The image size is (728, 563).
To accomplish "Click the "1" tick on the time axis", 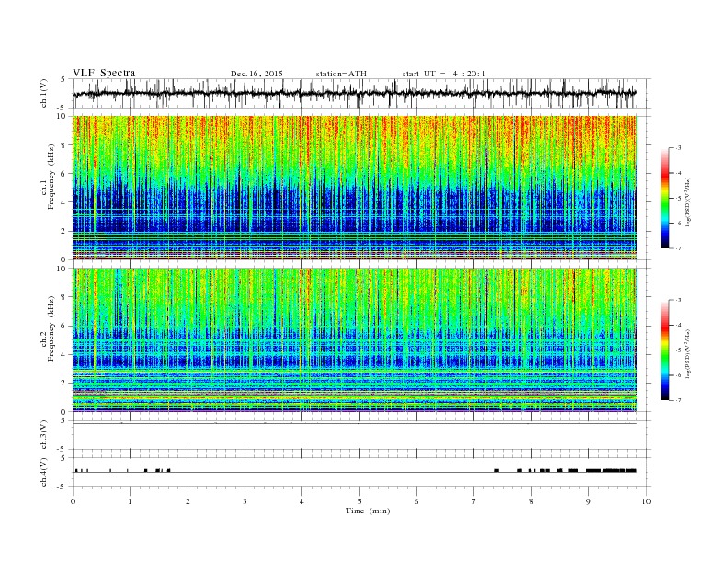I will [130, 501].
